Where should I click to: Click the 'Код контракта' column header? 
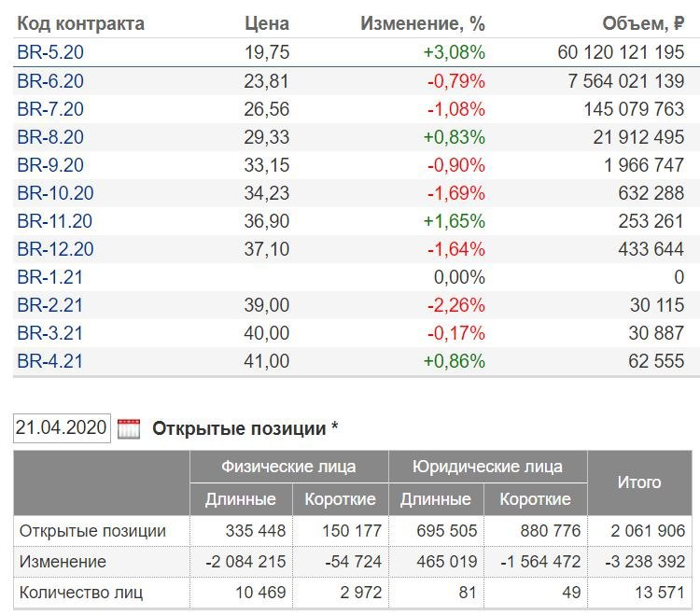pyautogui.click(x=81, y=23)
